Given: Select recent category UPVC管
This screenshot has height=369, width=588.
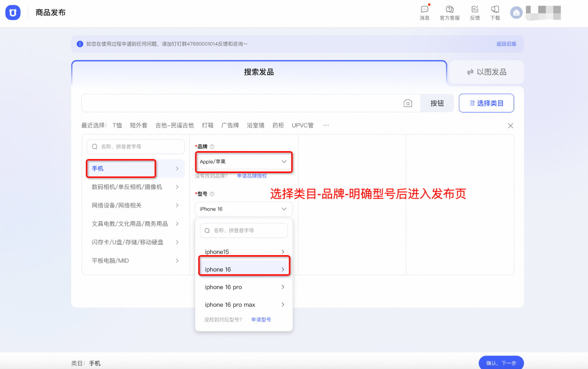Looking at the screenshot, I should (x=303, y=126).
